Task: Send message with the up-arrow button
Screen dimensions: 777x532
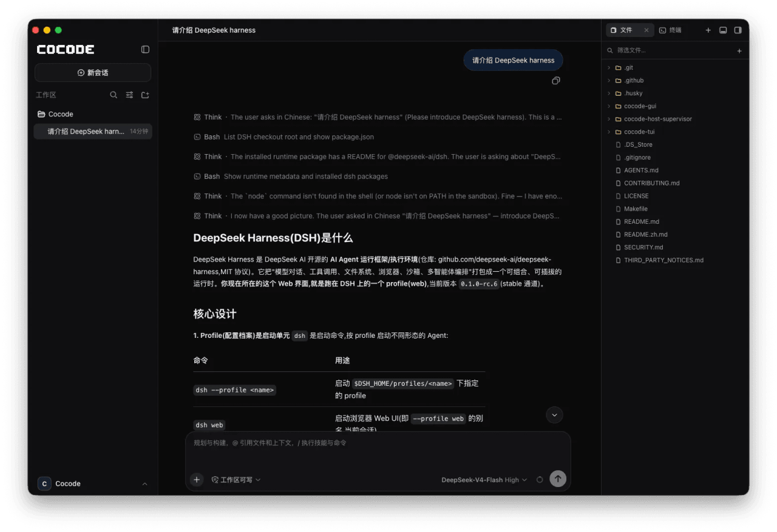Action: [558, 479]
